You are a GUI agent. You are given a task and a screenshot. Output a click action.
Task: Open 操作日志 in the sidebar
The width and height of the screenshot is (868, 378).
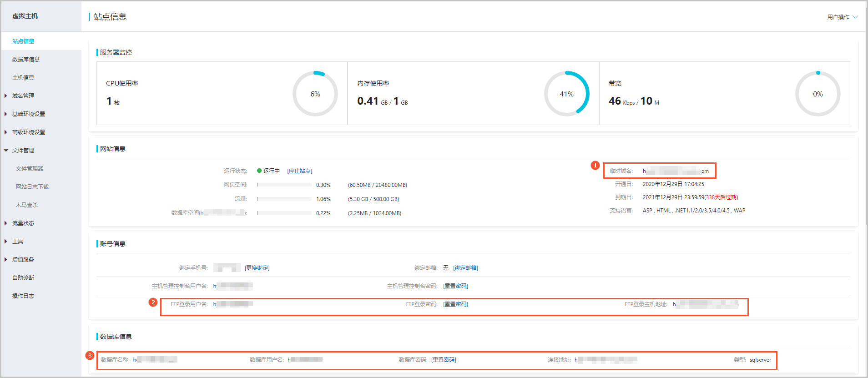(23, 296)
